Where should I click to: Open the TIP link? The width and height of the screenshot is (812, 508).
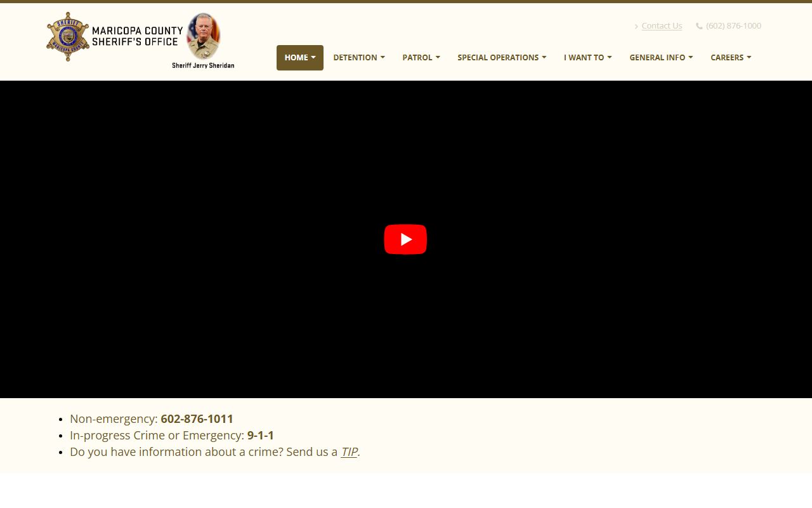coord(349,451)
